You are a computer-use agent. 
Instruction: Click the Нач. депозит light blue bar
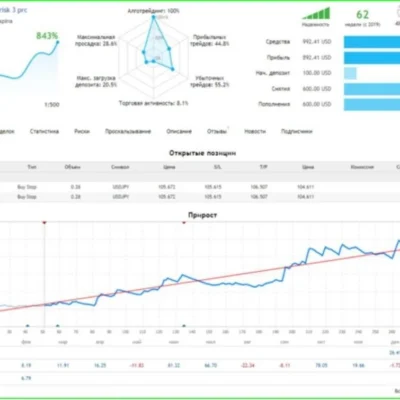350,73
